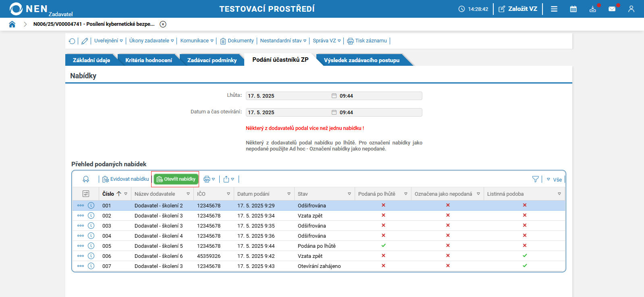Open row 001 three-dot menu
The image size is (644, 297).
[81, 205]
